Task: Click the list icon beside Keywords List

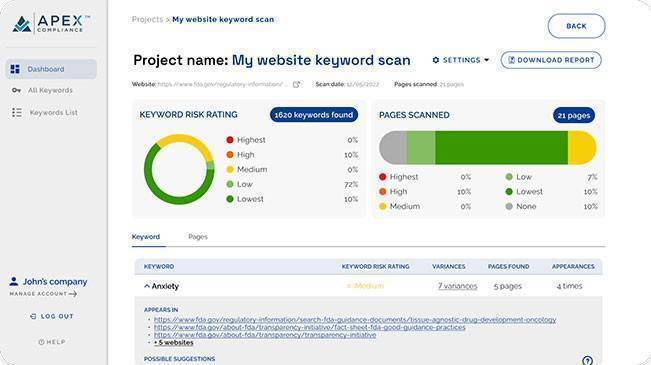Action: pos(17,113)
